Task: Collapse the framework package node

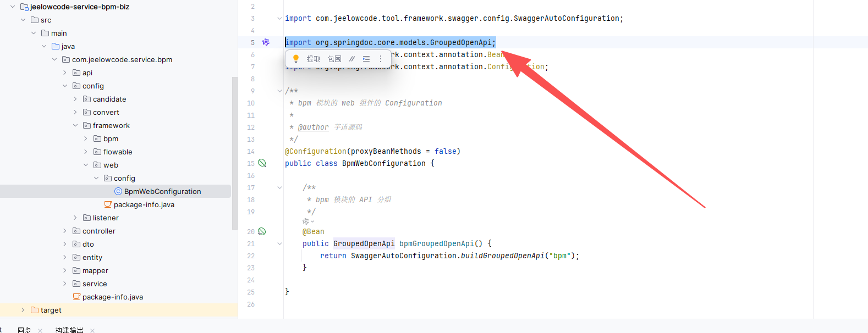Action: coord(75,125)
